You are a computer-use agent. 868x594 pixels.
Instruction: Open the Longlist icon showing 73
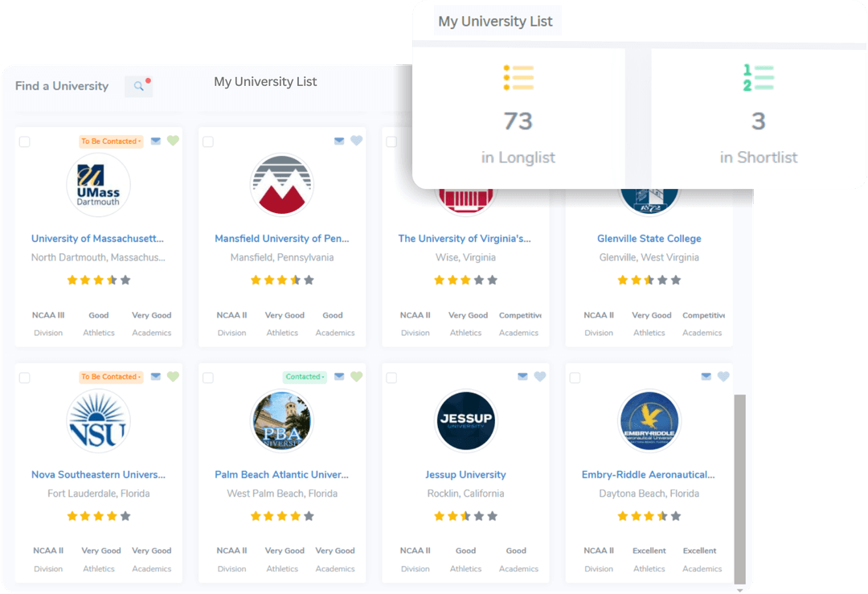coord(518,78)
